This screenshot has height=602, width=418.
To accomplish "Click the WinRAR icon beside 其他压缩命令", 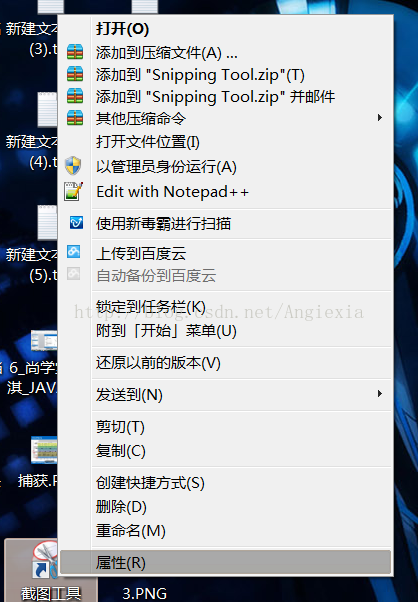I will 75,118.
